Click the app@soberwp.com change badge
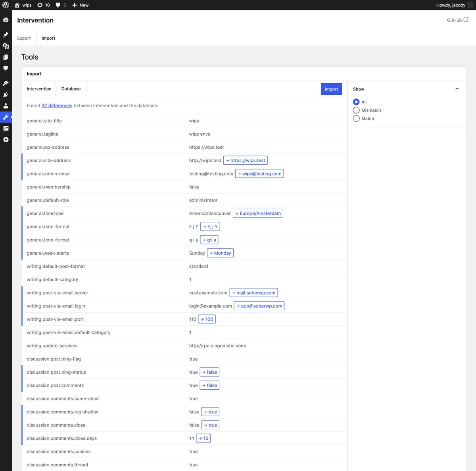Screen dimensions: 476x471 [x=259, y=306]
